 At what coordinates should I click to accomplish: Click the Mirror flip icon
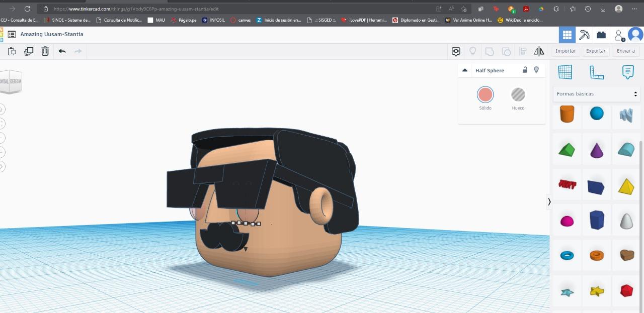coord(539,51)
